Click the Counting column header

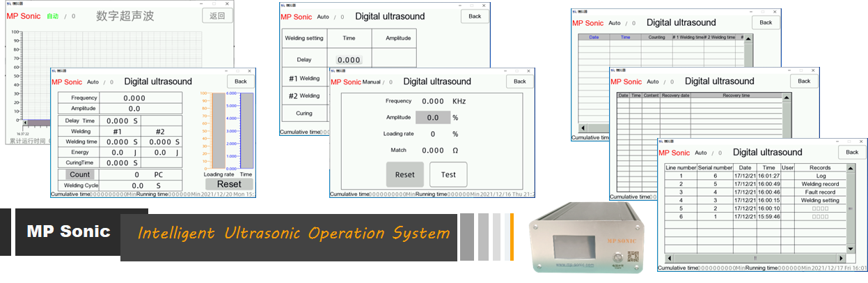tap(656, 37)
